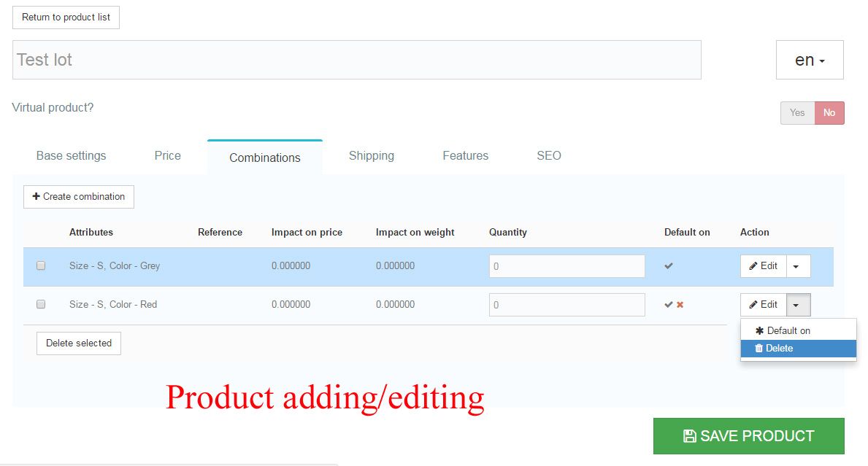The image size is (868, 466).
Task: Click Create combination button
Action: (x=79, y=197)
